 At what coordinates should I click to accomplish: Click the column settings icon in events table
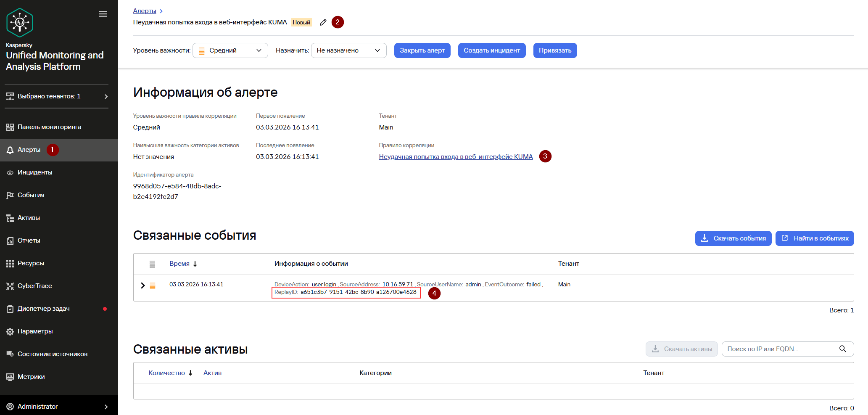(152, 264)
